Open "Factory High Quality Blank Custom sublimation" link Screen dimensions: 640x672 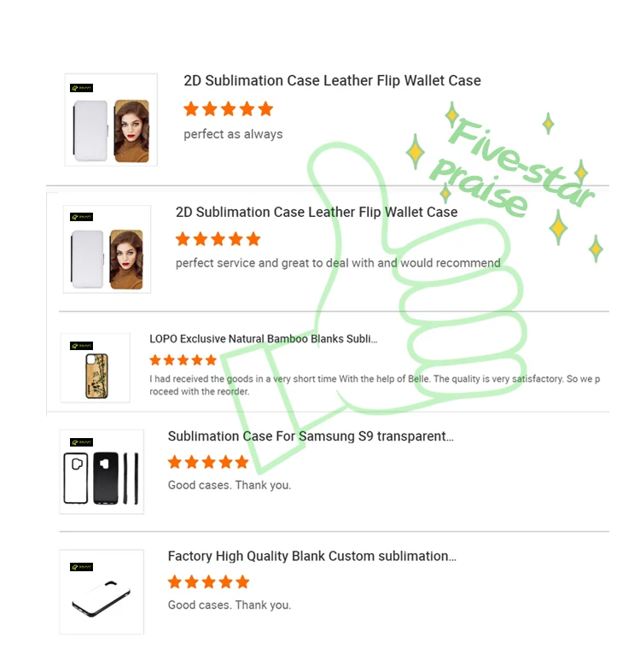311,556
